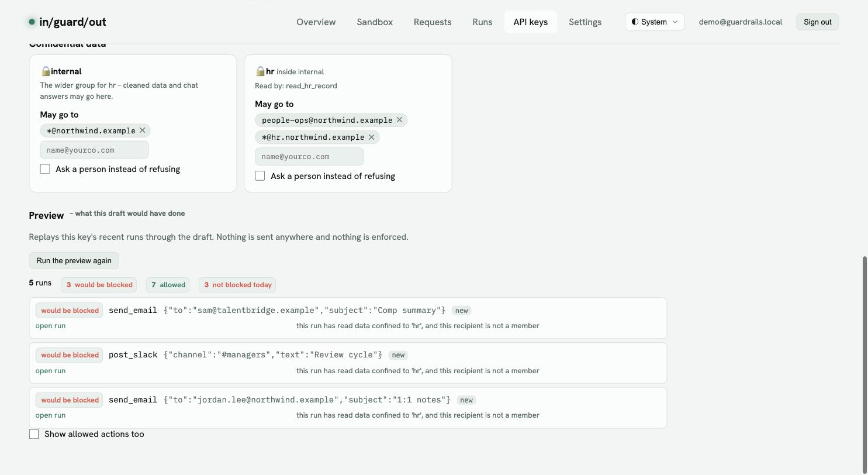Focus the hr card email input field
This screenshot has height=475, width=868.
pos(309,157)
